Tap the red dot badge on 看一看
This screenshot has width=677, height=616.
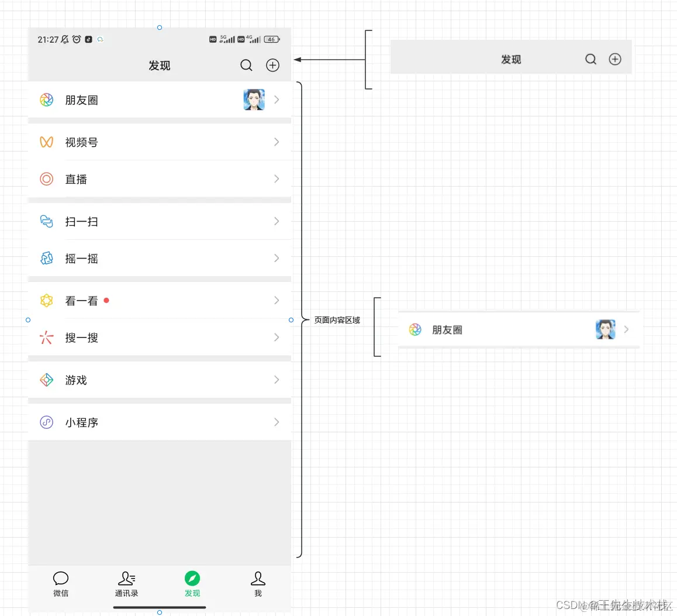click(x=106, y=300)
